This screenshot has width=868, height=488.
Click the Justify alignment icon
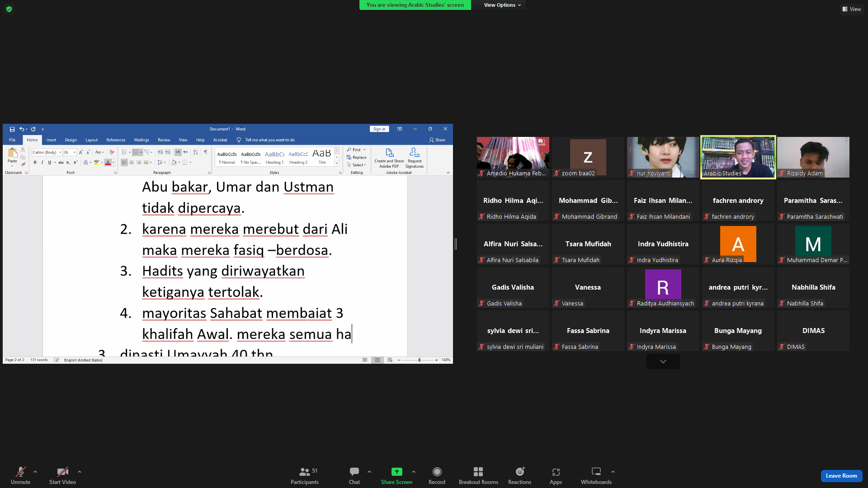146,163
